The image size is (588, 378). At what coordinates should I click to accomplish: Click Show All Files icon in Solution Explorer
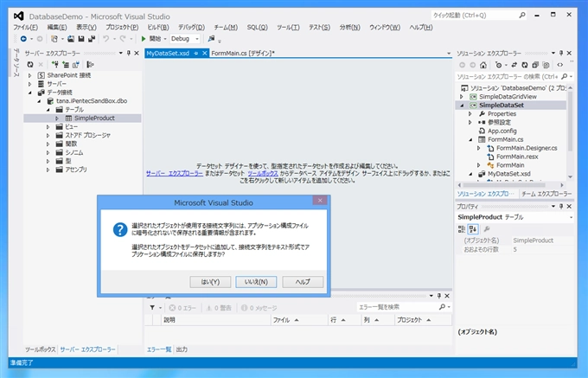546,65
